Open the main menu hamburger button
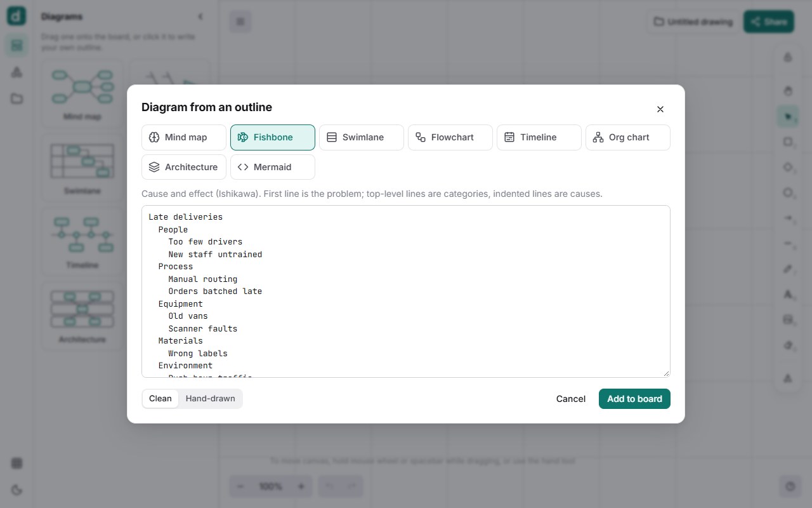812x508 pixels. [240, 22]
